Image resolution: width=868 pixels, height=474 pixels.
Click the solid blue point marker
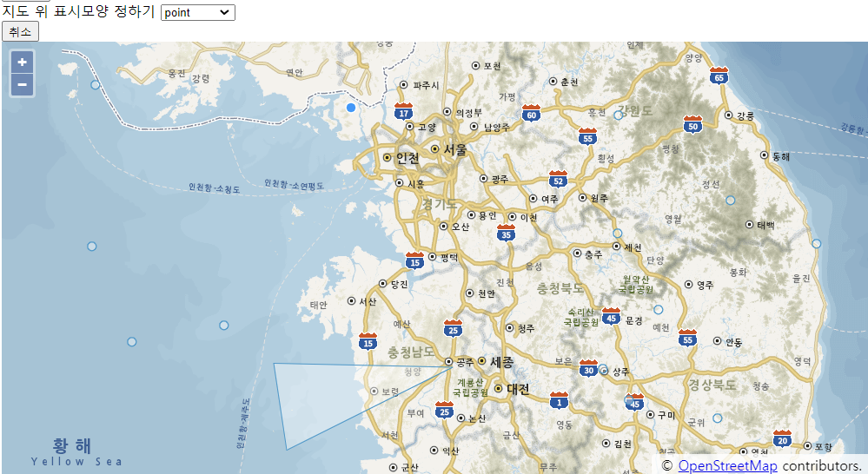(351, 108)
